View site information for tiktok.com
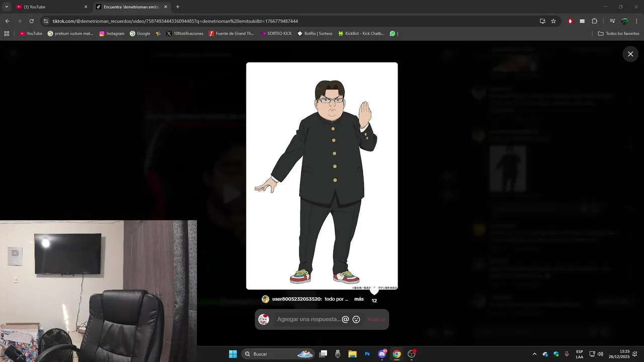The height and width of the screenshot is (362, 644). coord(46,21)
